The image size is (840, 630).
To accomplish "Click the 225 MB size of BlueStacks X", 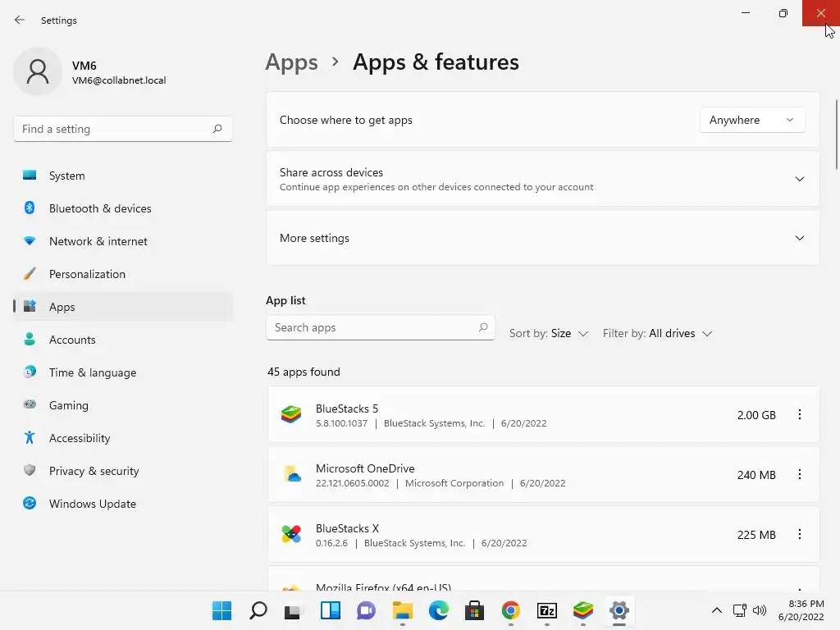I will 756,535.
